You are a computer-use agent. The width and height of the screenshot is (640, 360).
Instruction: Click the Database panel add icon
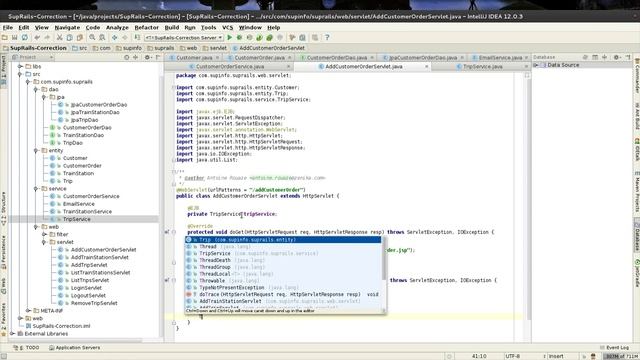(604, 58)
